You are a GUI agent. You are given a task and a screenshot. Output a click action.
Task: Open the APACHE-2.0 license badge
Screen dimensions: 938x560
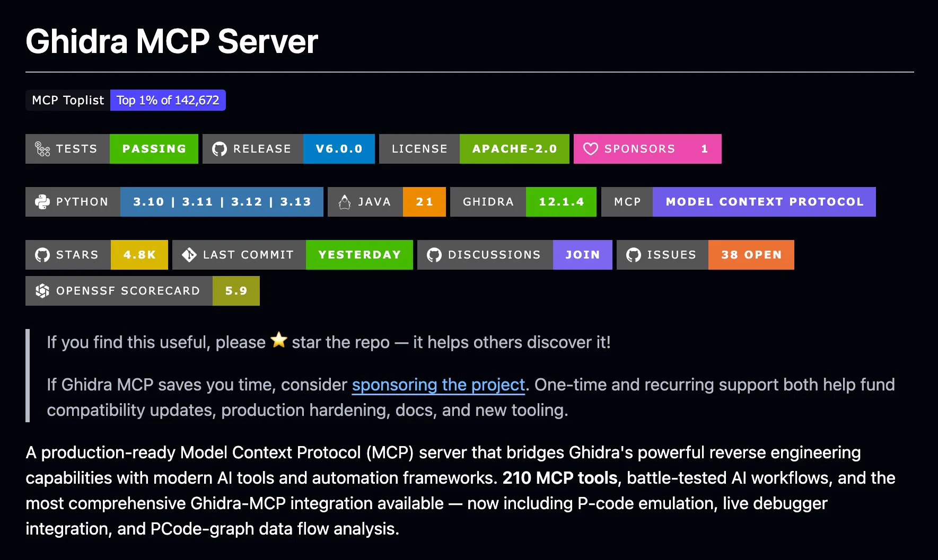click(x=514, y=149)
